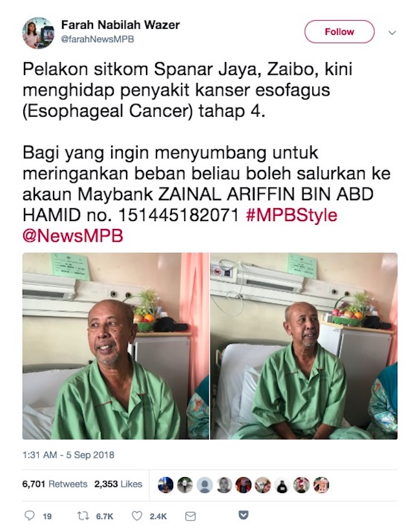This screenshot has width=420, height=532.
Task: Open Farah Nabilah Wazer's profile avatar
Action: [38, 33]
